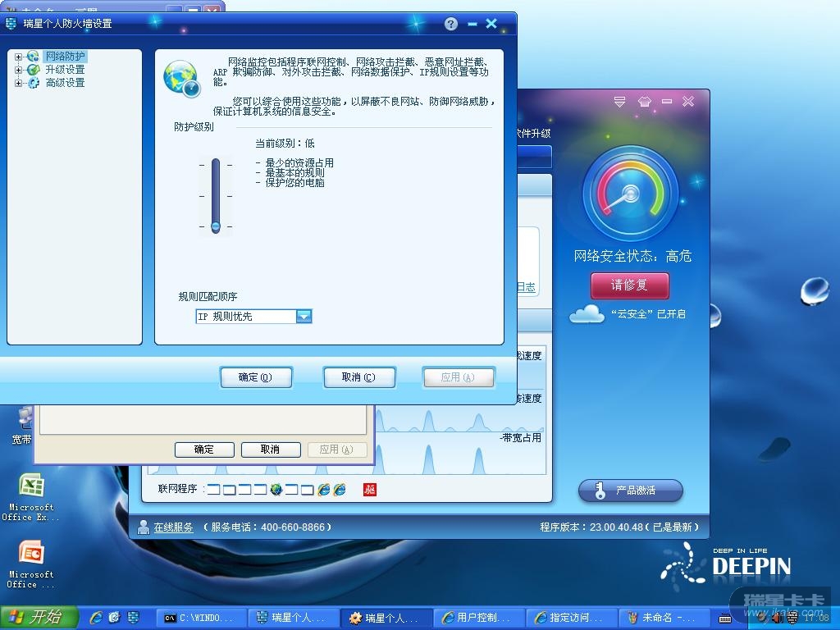Click the globe program icon in 联网程序
Viewport: 840px width, 630px height.
point(276,489)
